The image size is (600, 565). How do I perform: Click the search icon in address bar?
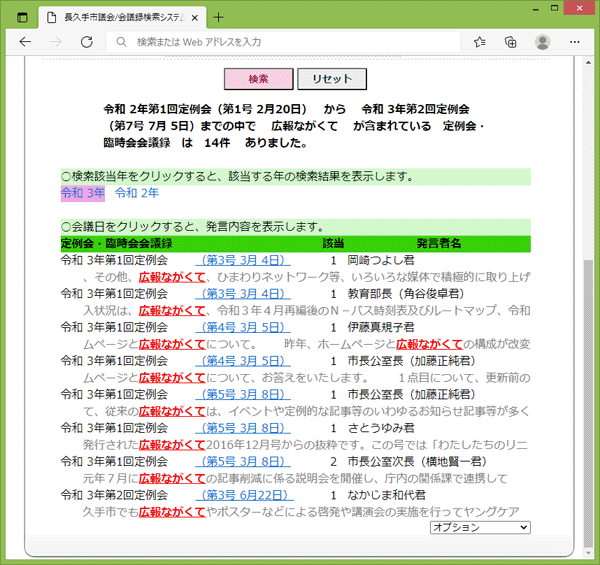(121, 42)
